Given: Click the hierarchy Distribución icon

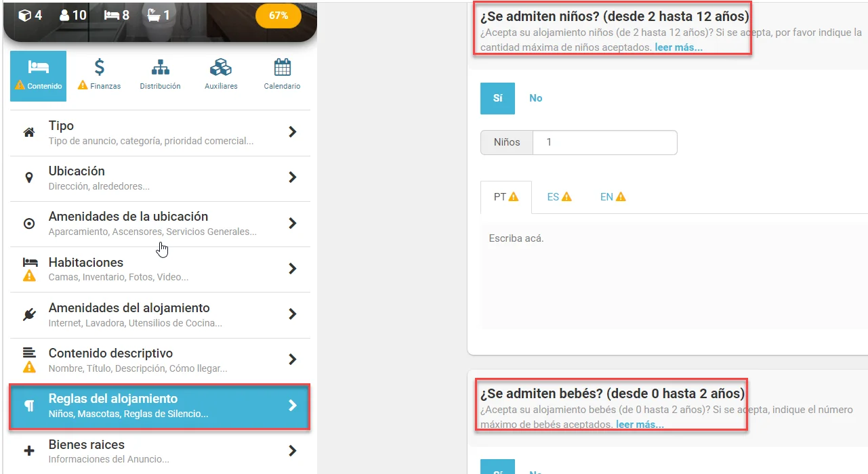Looking at the screenshot, I should point(161,67).
